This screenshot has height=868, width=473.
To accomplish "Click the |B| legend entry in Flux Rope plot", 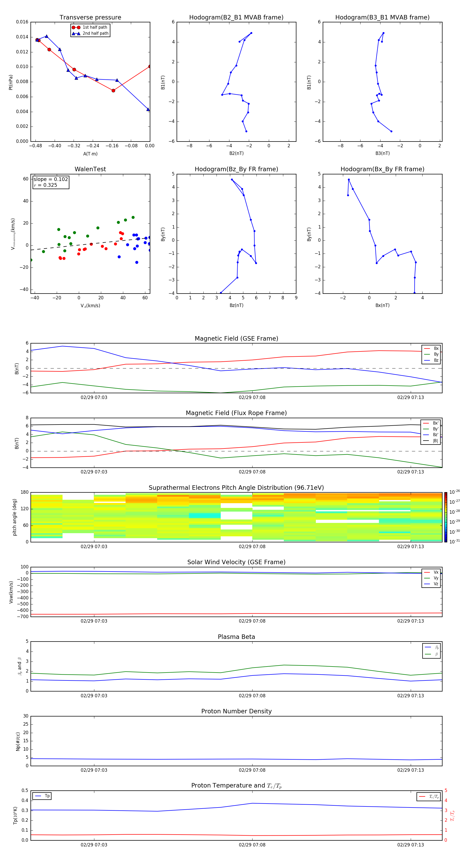I will tap(431, 441).
